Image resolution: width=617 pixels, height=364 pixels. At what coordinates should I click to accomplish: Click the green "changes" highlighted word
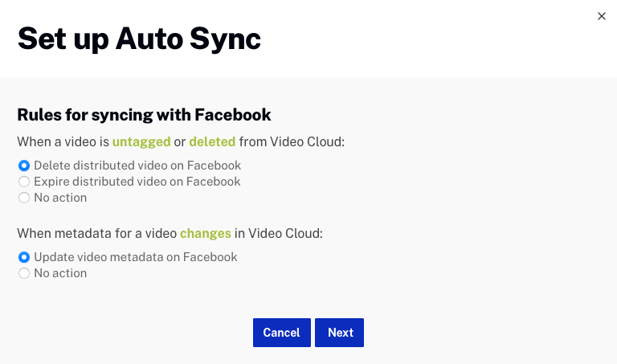[x=206, y=234]
